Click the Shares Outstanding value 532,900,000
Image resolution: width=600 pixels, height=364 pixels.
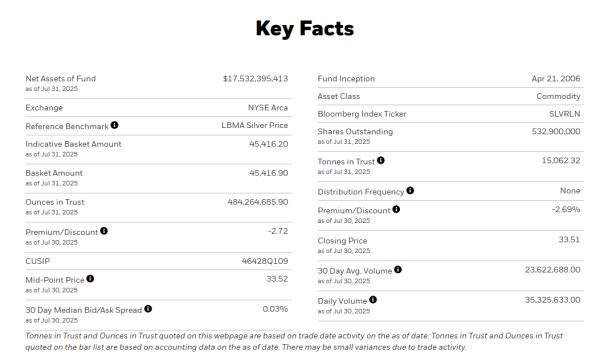click(x=556, y=132)
